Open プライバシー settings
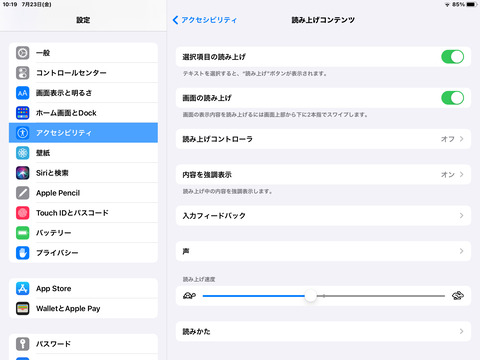The width and height of the screenshot is (480, 360). click(x=83, y=253)
